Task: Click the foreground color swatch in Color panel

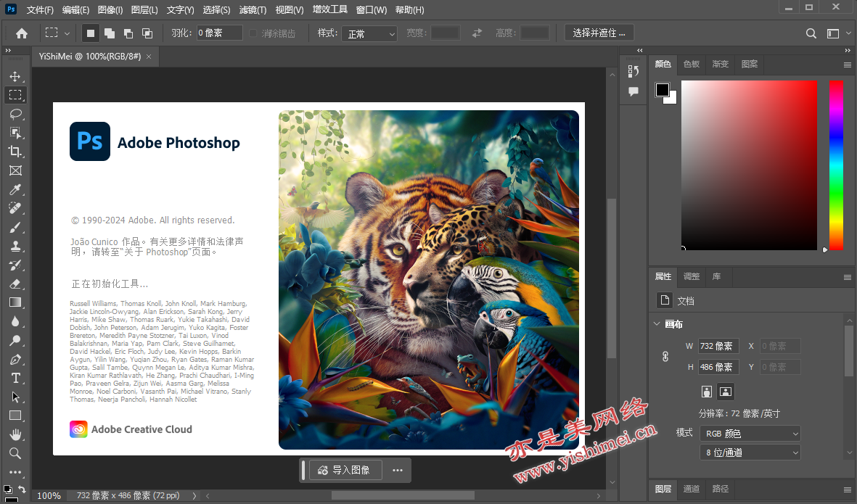Action: pos(663,89)
